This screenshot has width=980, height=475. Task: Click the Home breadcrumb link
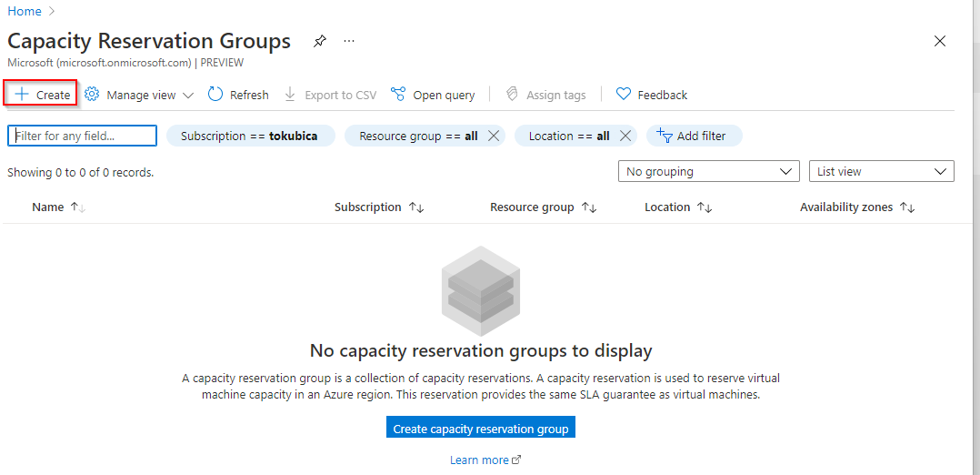25,11
